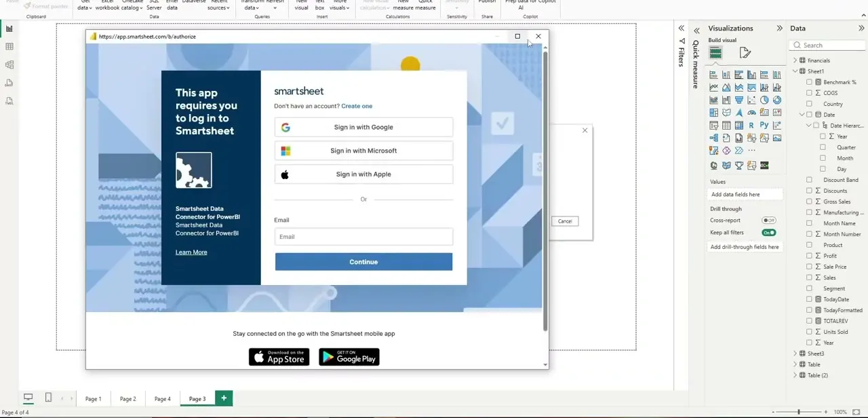Choose the Scatter chart visual
The height and width of the screenshot is (418, 868).
coord(751,100)
